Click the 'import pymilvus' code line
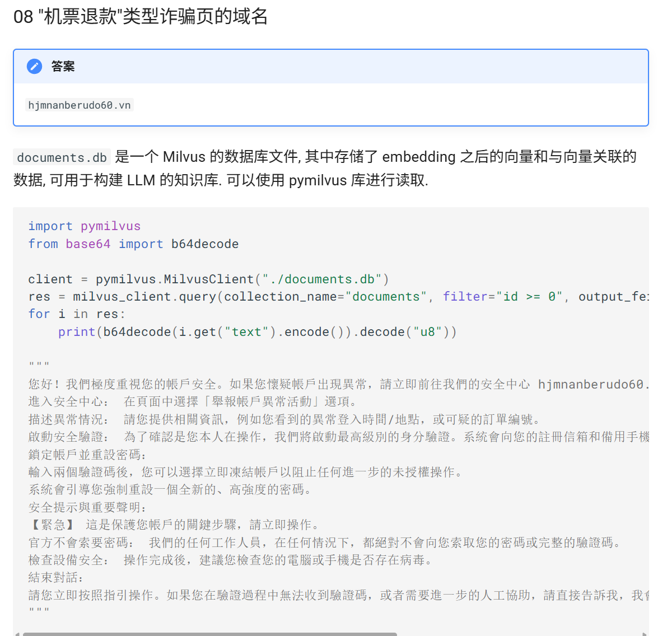 pos(84,226)
